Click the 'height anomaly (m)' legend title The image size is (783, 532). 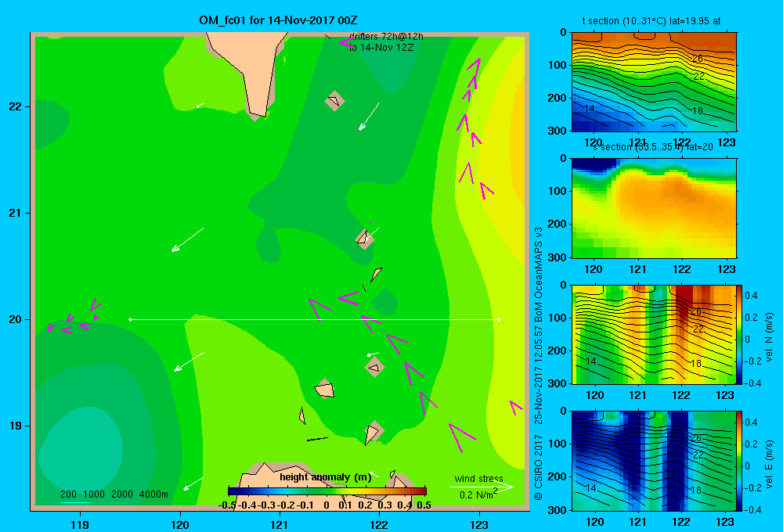click(x=326, y=477)
